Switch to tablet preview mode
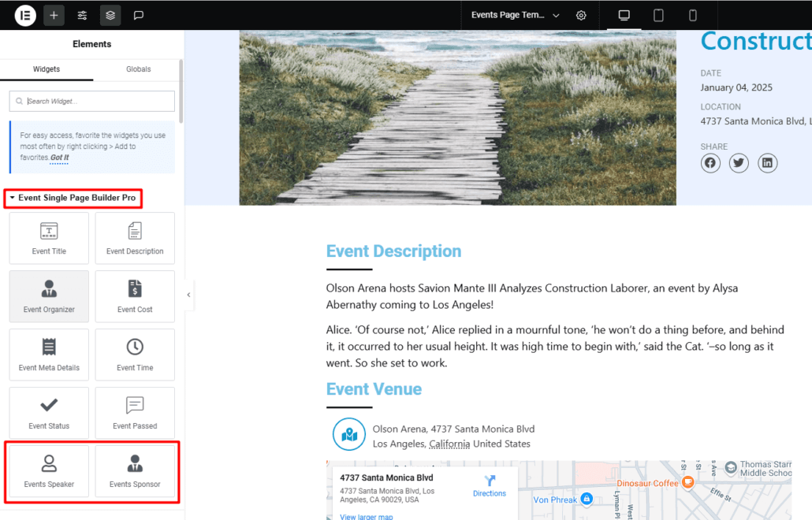 tap(658, 15)
